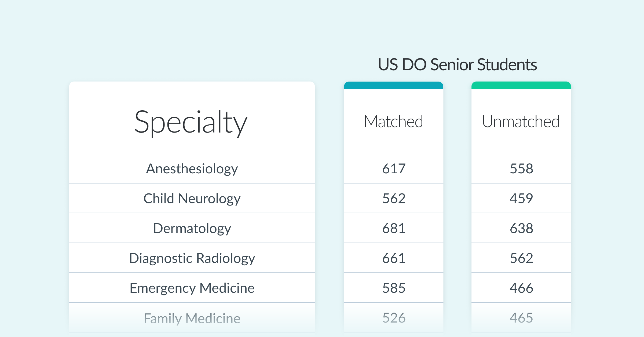644x337 pixels.
Task: Click Dermatology unmatched value 638
Action: 521,228
